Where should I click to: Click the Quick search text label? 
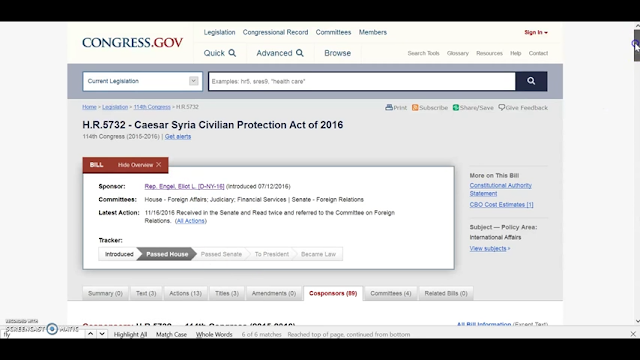coord(214,53)
